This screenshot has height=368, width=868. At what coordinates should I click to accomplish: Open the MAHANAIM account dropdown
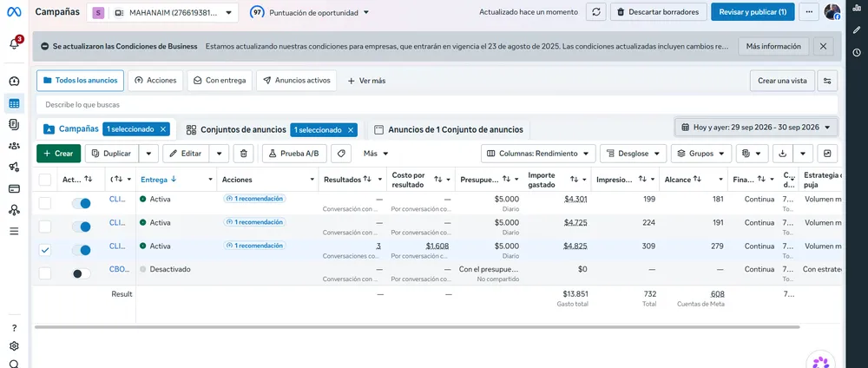163,12
